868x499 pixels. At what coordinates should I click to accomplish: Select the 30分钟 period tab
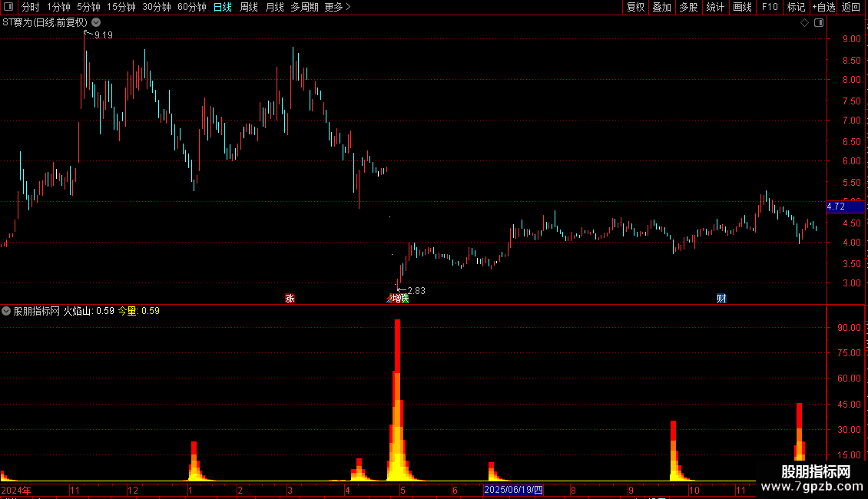(x=157, y=7)
